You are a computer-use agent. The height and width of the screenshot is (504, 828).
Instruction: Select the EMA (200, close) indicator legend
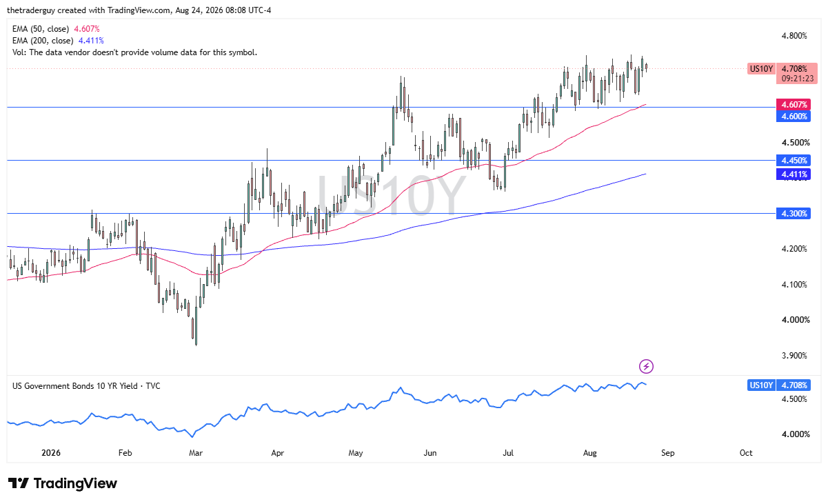pos(58,41)
